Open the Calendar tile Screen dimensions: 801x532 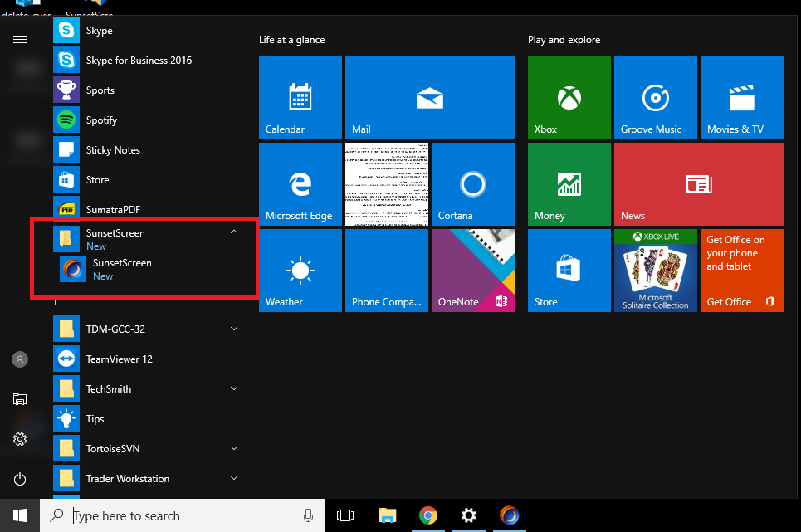(x=300, y=97)
